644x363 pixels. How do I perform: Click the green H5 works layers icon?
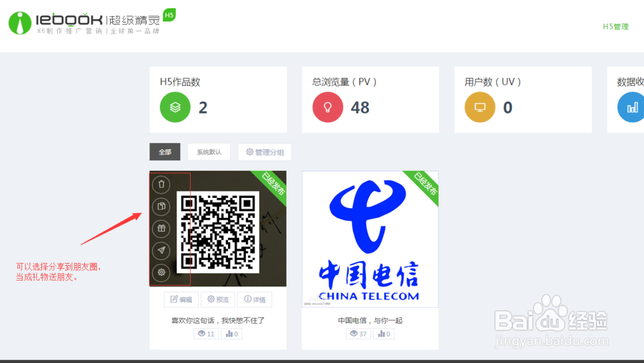(175, 107)
